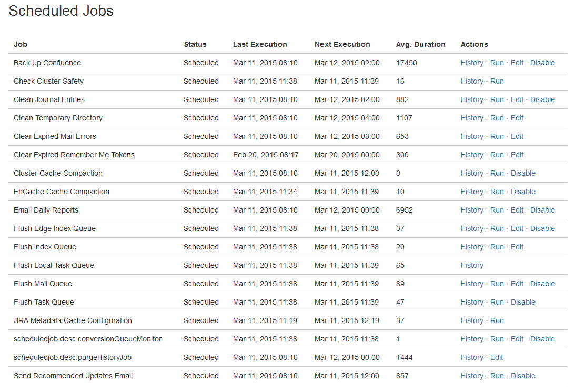The width and height of the screenshot is (575, 392).
Task: Disable Send Recommended Updates Email job
Action: (523, 376)
